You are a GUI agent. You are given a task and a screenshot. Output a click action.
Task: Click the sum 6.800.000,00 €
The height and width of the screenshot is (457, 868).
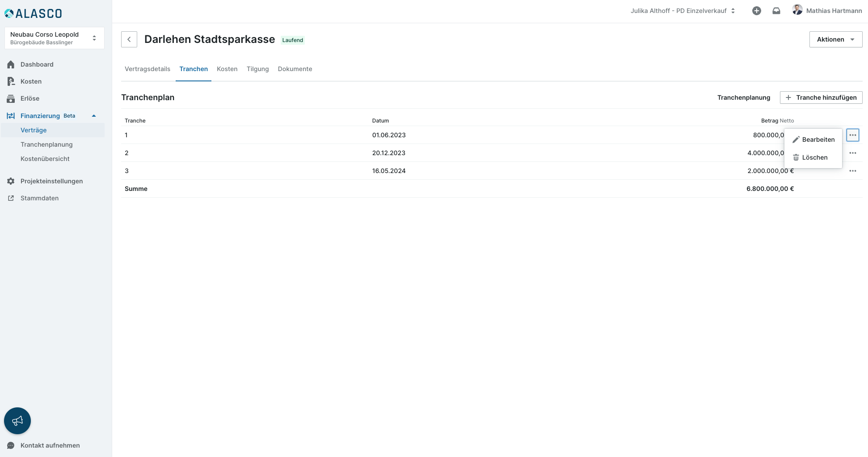pyautogui.click(x=770, y=189)
